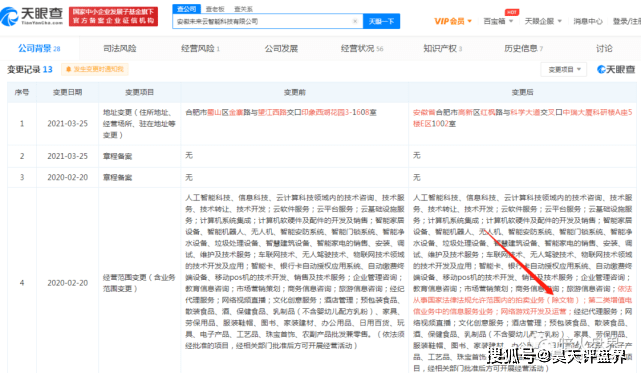
Task: Click the red official credit agency badge
Action: click(113, 16)
